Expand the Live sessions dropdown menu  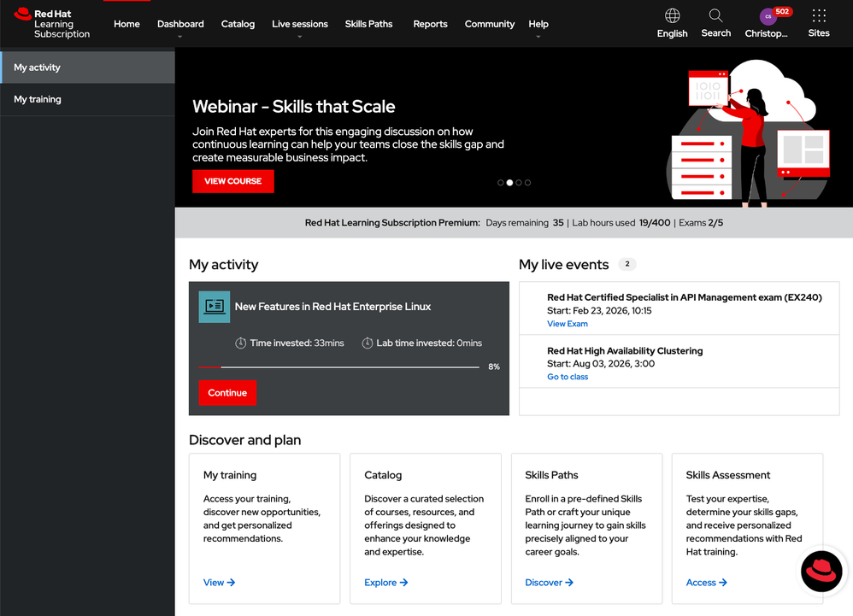pos(299,25)
